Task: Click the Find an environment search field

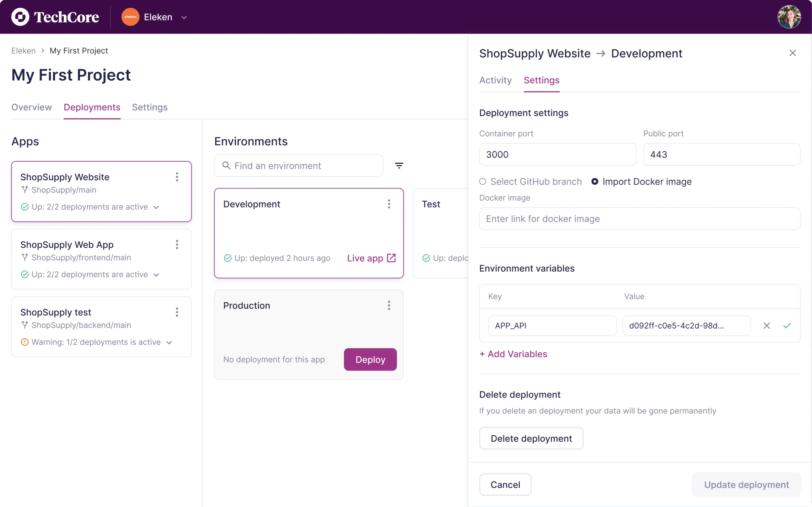Action: point(299,165)
